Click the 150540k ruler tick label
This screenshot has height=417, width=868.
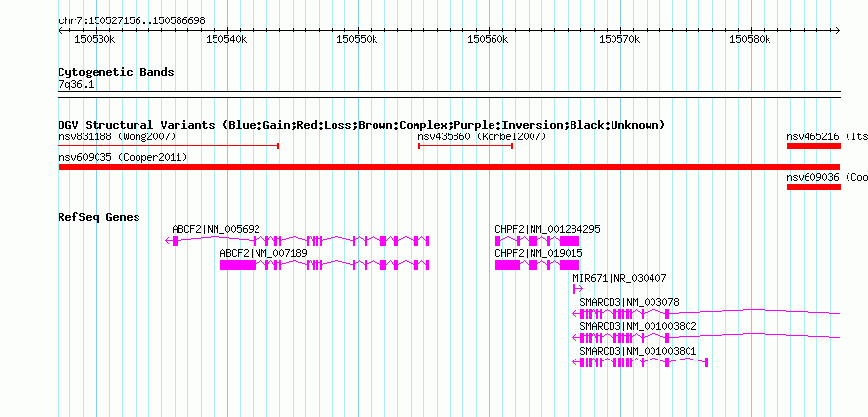pos(226,39)
